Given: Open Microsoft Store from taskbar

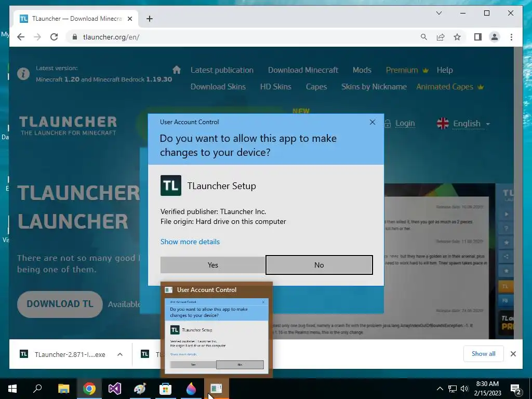Looking at the screenshot, I should click(166, 389).
